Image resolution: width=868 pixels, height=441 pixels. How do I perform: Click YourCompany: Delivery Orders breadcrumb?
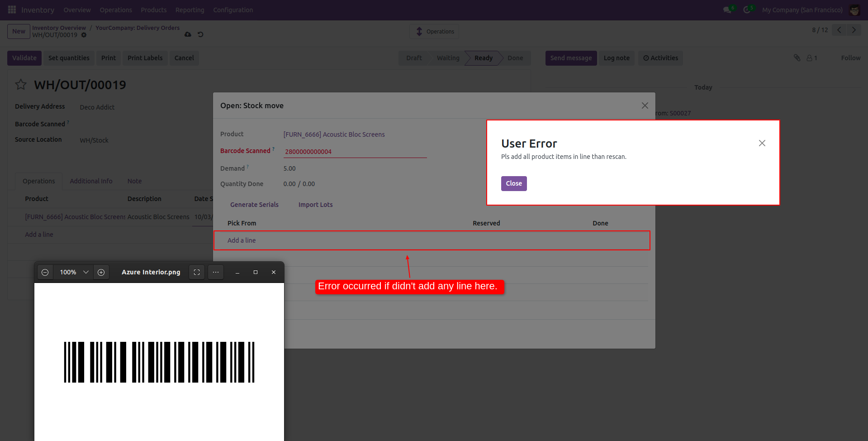pyautogui.click(x=138, y=28)
